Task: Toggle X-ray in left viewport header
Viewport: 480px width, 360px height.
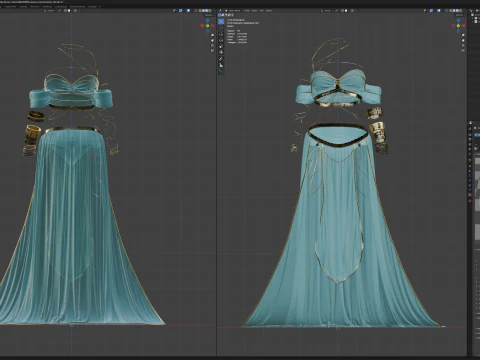Action: (196, 10)
